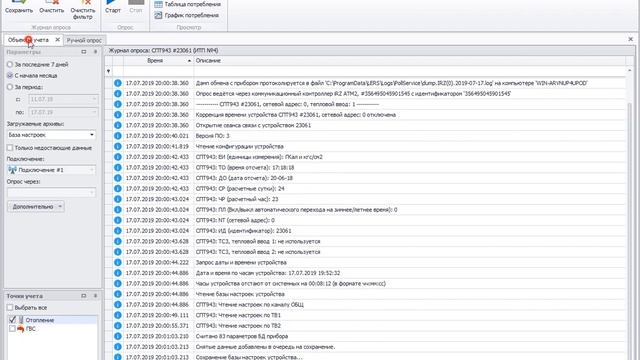Open График потребления view

coord(187,15)
